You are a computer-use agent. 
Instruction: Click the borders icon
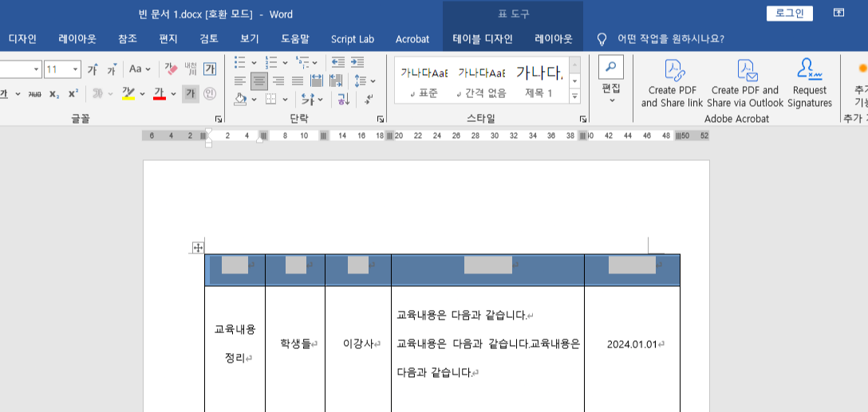click(270, 100)
